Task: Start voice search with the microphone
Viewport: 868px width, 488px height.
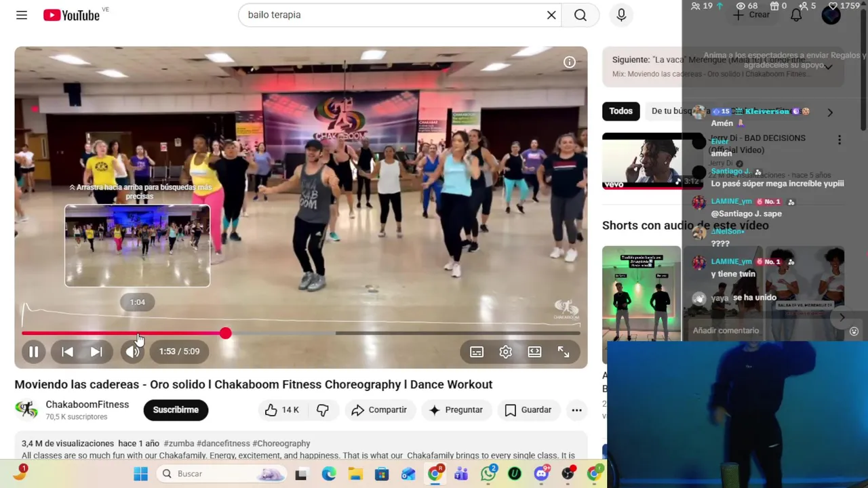Action: coord(621,15)
